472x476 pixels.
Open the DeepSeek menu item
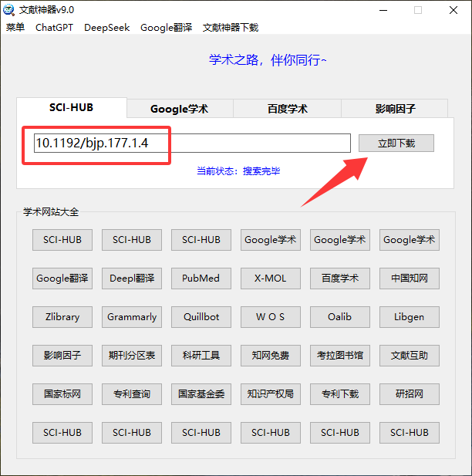pyautogui.click(x=107, y=28)
